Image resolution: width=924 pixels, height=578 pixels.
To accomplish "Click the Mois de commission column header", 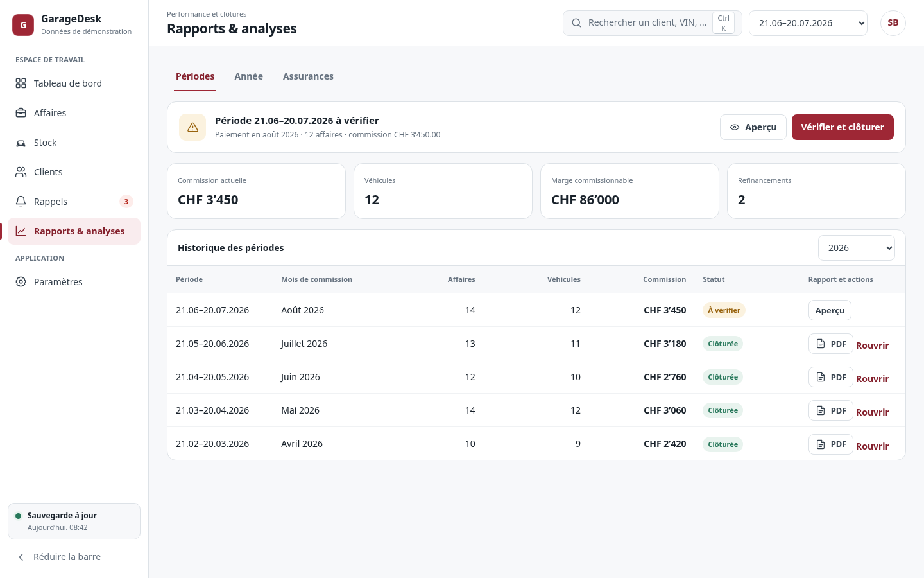I will click(316, 279).
